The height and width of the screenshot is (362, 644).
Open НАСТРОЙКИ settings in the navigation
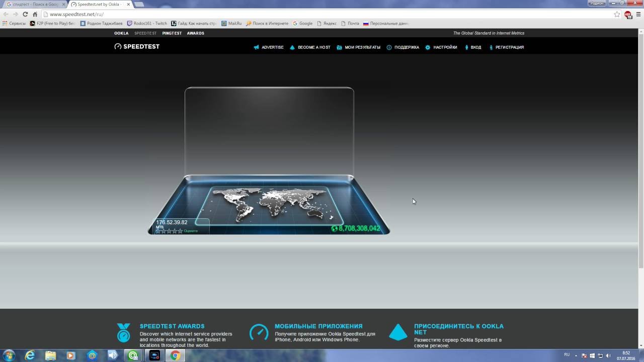441,47
